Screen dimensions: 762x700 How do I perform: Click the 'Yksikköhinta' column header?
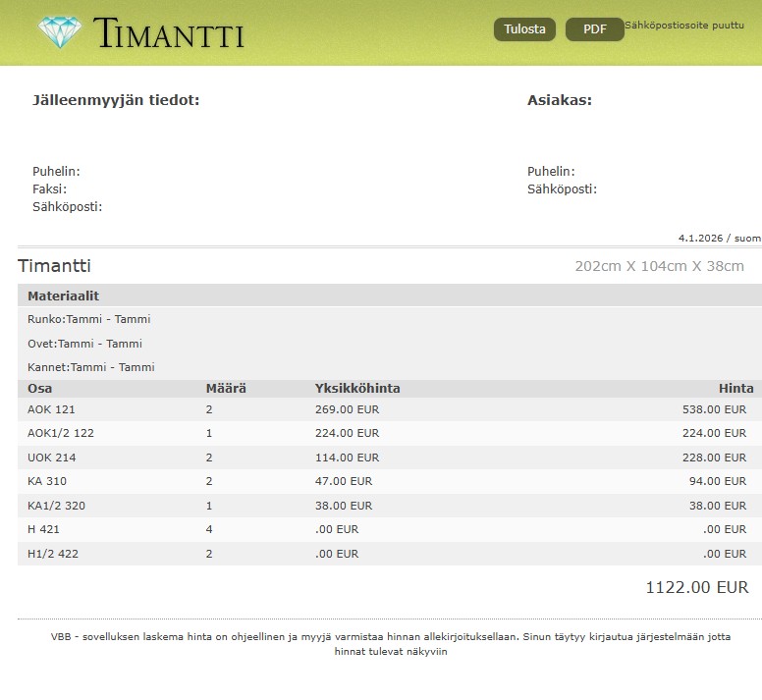point(357,389)
